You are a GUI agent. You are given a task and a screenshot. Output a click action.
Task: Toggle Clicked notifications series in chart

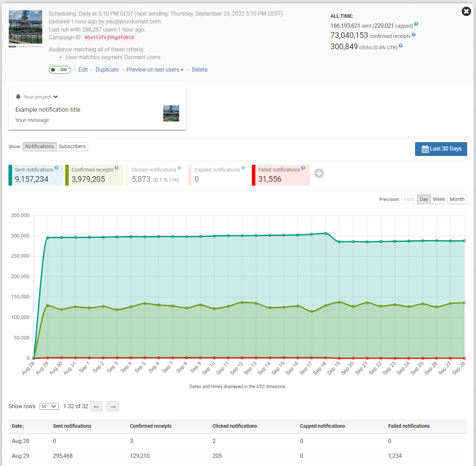[x=155, y=175]
